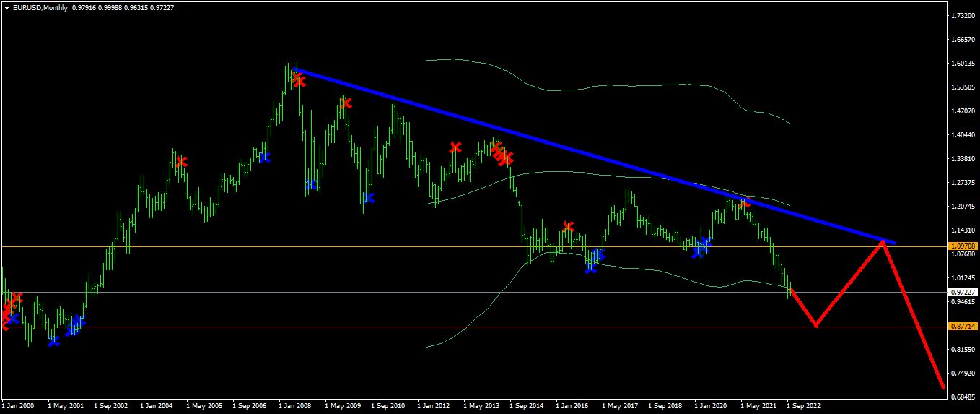
Task: Select the blue X marker at 2008 low
Action: (311, 184)
